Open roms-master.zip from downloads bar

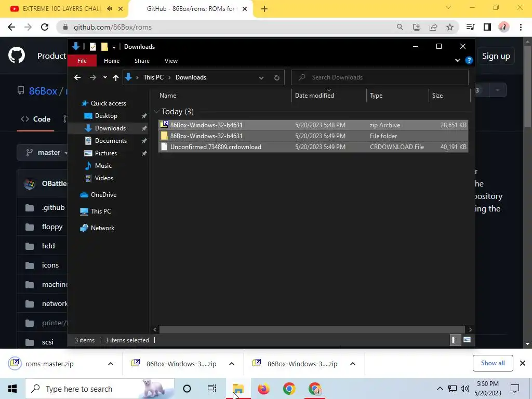point(49,364)
